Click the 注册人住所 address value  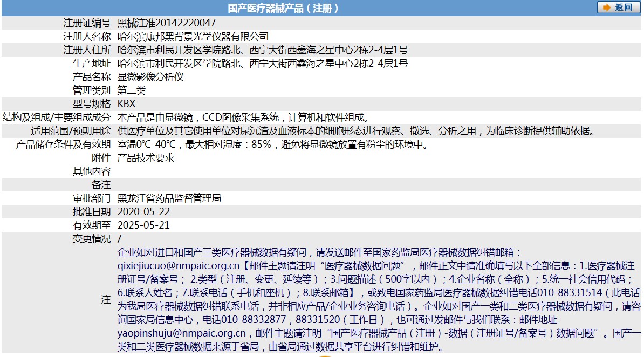263,50
